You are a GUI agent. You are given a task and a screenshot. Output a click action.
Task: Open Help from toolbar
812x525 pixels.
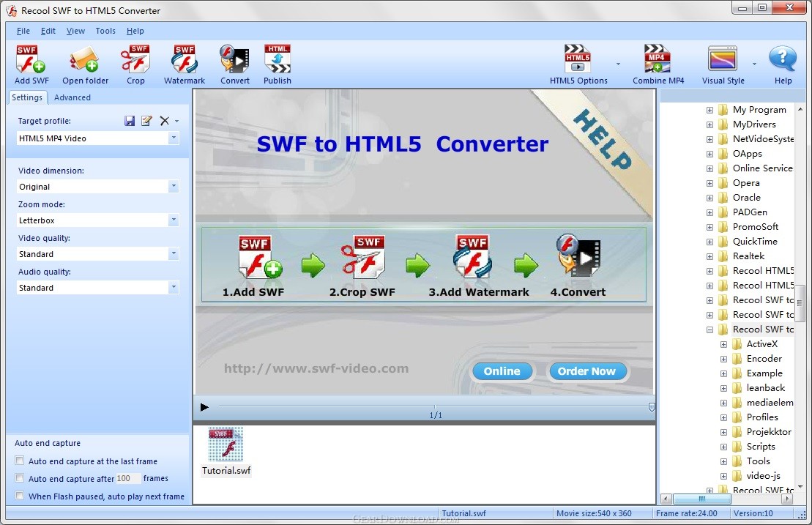[x=783, y=64]
